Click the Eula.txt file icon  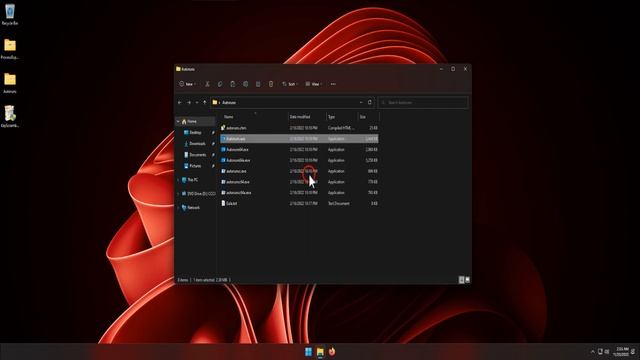223,203
